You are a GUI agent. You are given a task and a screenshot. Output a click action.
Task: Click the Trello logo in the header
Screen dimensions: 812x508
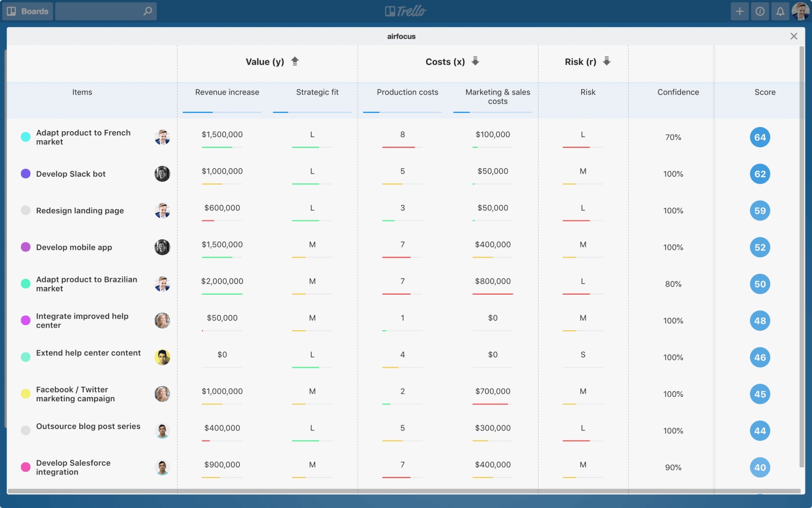pos(405,11)
